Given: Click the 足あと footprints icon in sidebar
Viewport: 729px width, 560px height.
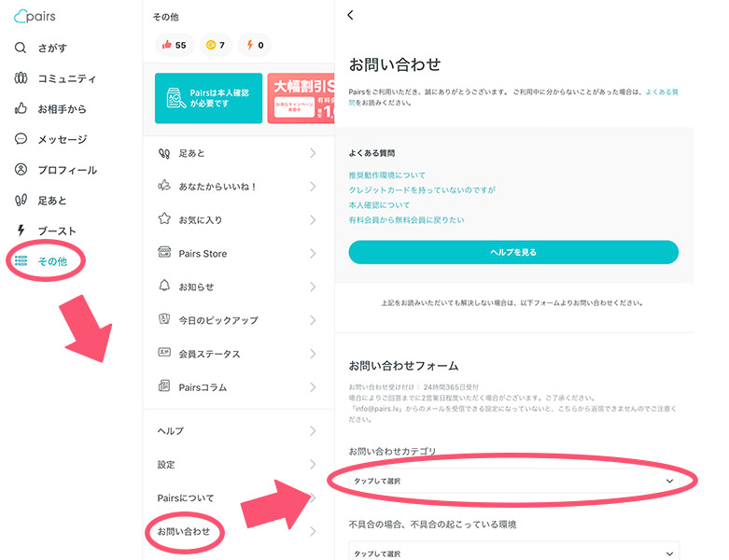Looking at the screenshot, I should pyautogui.click(x=21, y=201).
